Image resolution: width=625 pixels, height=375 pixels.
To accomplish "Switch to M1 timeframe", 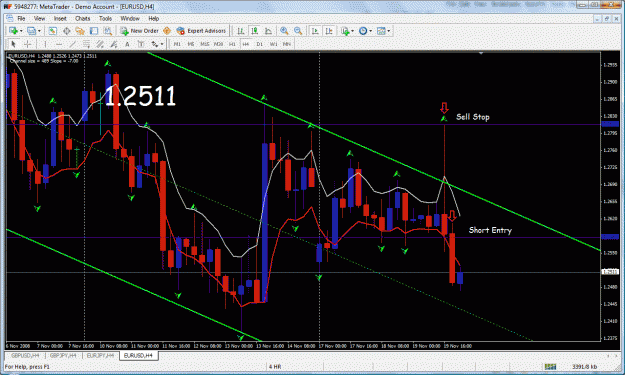I will pos(177,44).
